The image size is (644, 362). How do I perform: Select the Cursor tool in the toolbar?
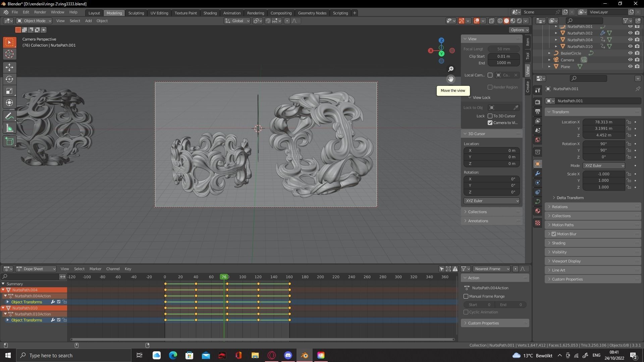pyautogui.click(x=9, y=54)
